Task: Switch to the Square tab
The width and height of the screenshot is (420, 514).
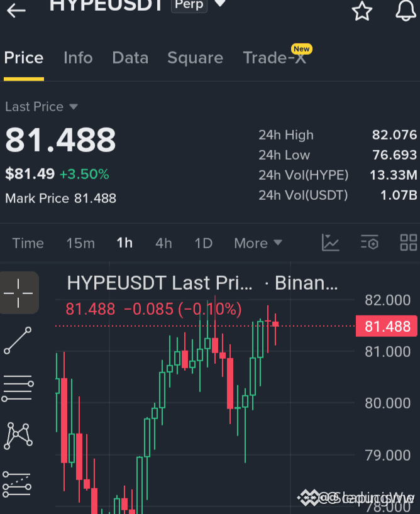Action: click(196, 58)
